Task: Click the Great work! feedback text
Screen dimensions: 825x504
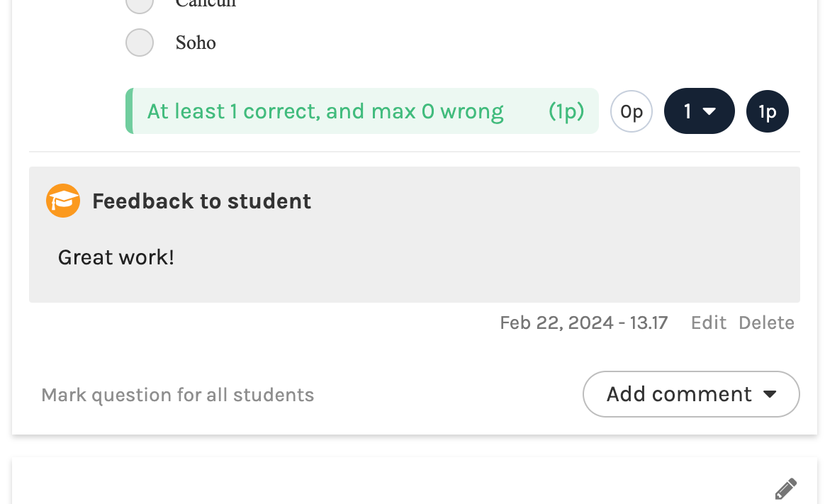Action: click(x=116, y=257)
